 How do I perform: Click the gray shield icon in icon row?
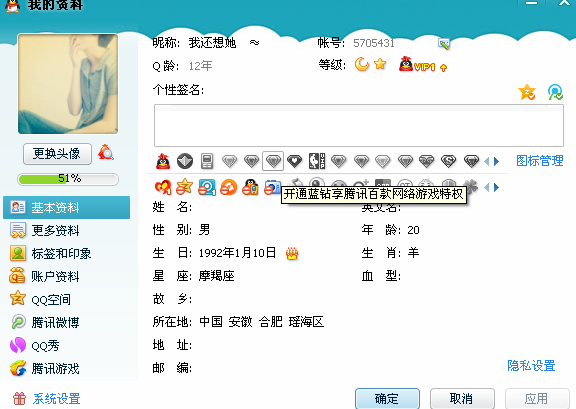(x=185, y=161)
